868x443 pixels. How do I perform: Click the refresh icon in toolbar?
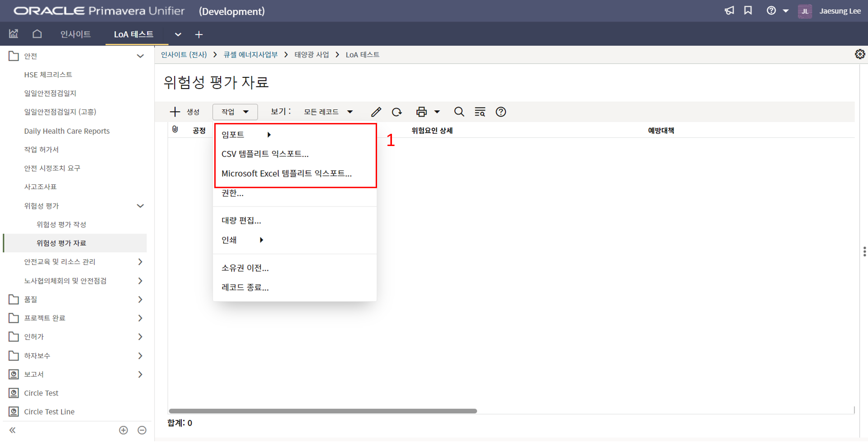397,112
